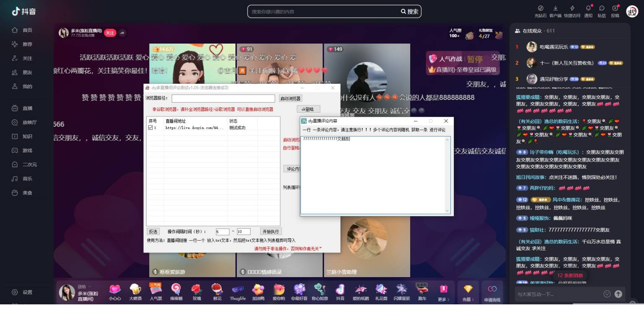Click the send arrow in chat box
The height and width of the screenshot is (314, 644).
tap(618, 294)
